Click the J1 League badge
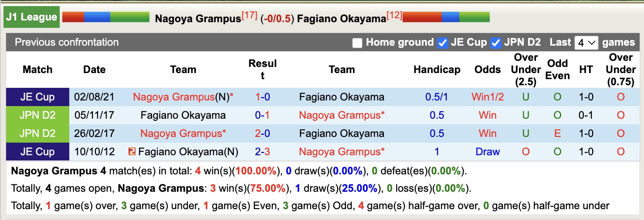This screenshot has height=220, width=644. click(x=32, y=17)
